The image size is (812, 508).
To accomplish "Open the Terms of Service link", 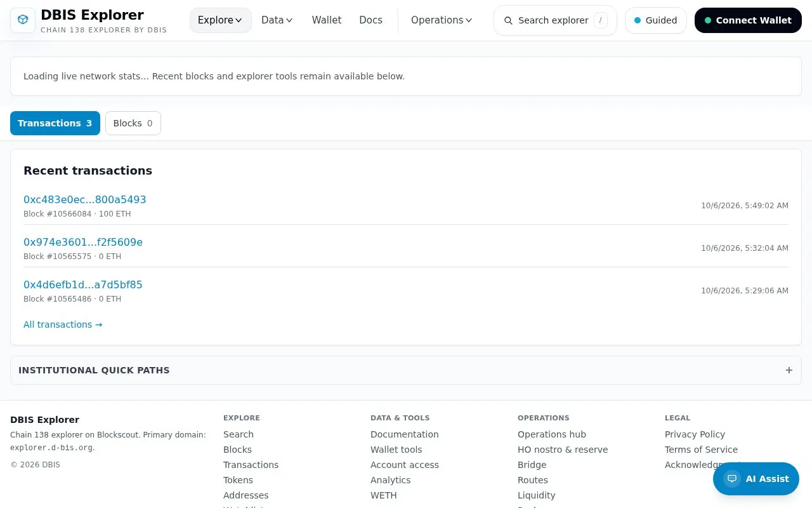I will coord(701,450).
